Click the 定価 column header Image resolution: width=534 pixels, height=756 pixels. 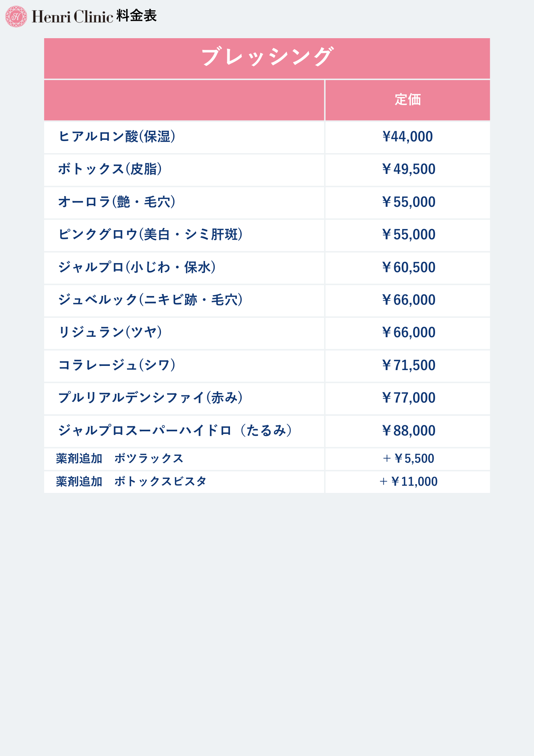pyautogui.click(x=407, y=100)
